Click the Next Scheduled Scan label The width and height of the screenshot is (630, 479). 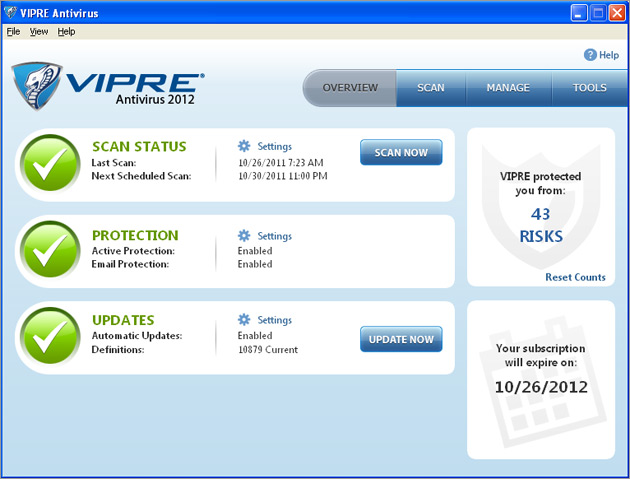[x=141, y=176]
